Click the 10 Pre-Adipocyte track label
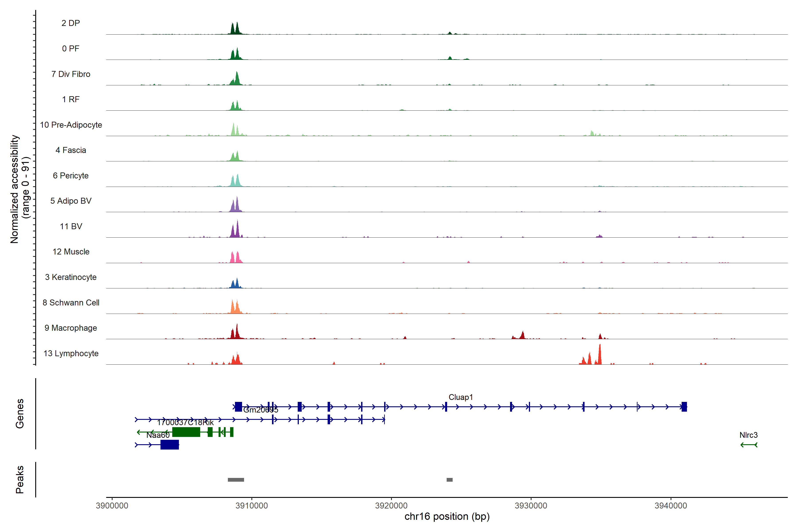 pyautogui.click(x=71, y=125)
